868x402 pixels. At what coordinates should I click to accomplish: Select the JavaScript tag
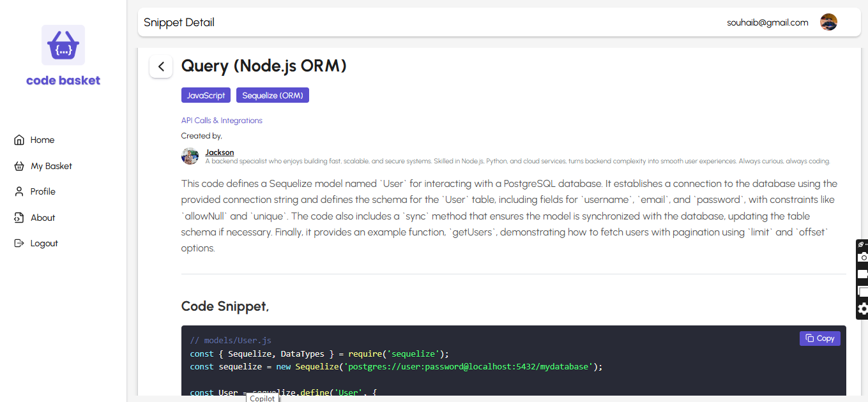[x=206, y=95]
